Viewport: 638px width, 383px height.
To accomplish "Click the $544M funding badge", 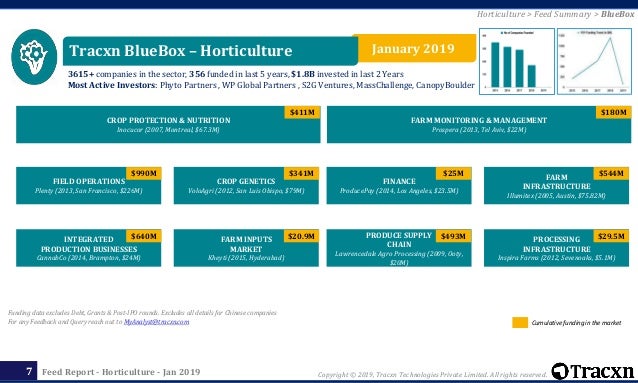I will click(x=611, y=173).
